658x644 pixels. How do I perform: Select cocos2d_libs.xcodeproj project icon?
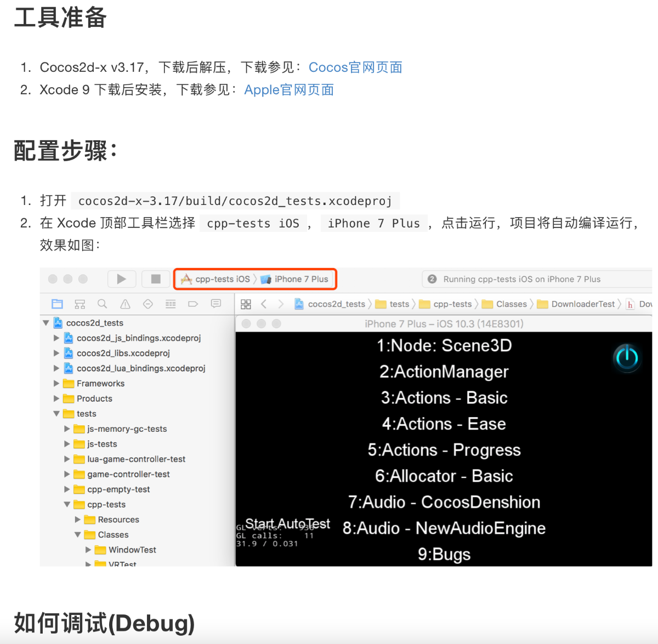(69, 353)
